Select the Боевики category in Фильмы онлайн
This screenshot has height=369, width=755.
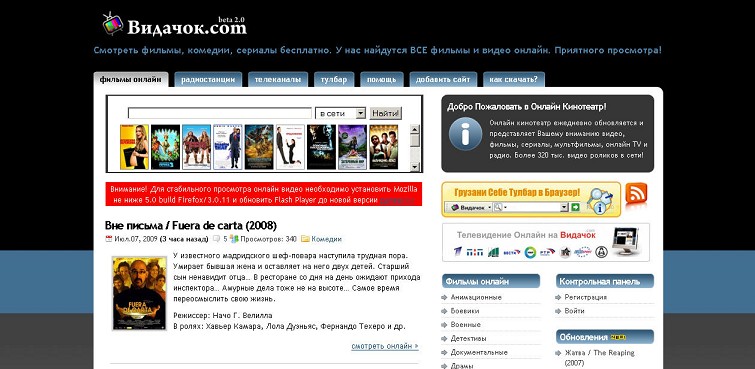pyautogui.click(x=465, y=311)
